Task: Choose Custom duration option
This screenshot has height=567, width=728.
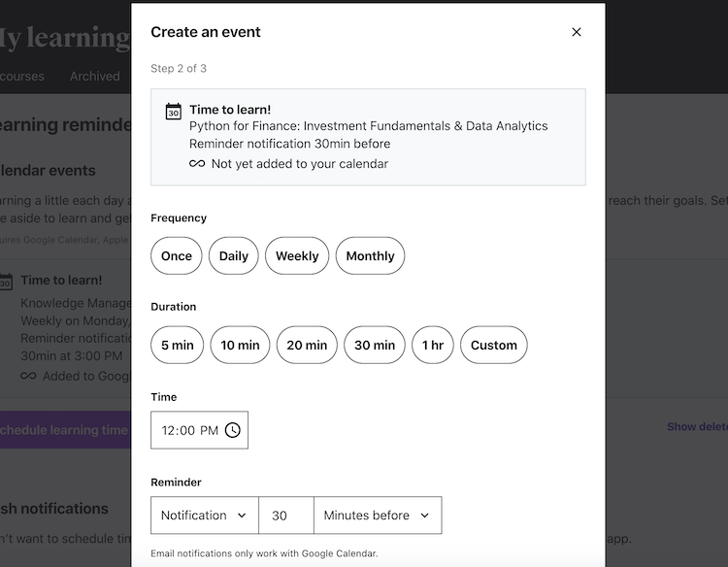Action: 494,345
